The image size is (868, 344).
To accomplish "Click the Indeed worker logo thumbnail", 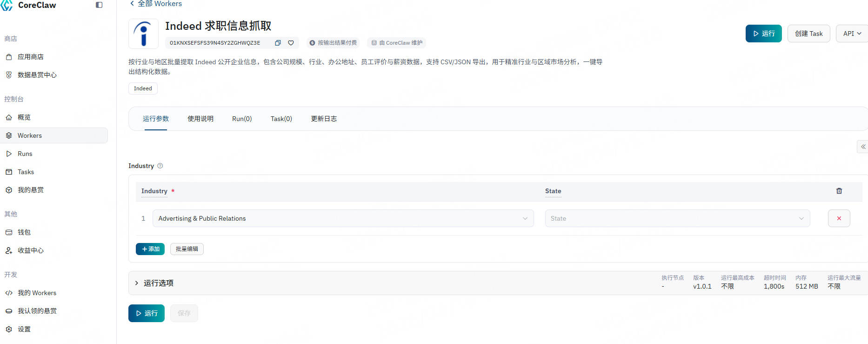I will (143, 34).
